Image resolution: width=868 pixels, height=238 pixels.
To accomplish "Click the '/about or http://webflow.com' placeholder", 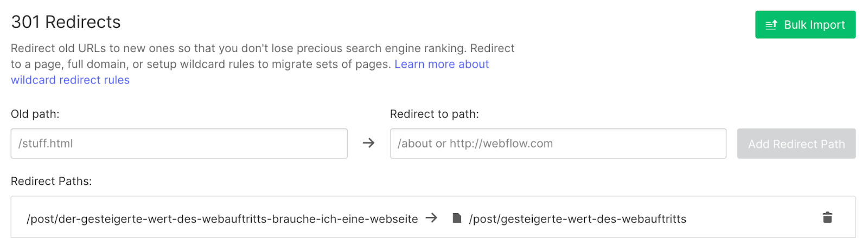I will (x=475, y=144).
